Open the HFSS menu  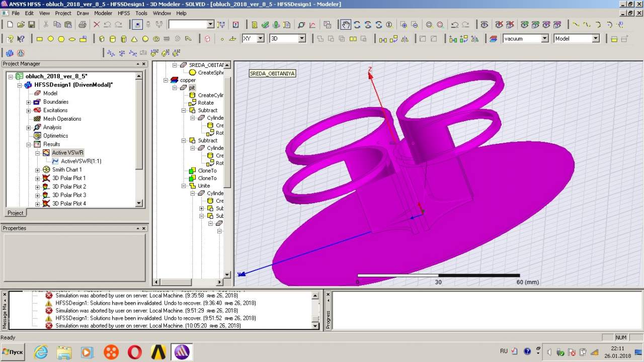123,13
